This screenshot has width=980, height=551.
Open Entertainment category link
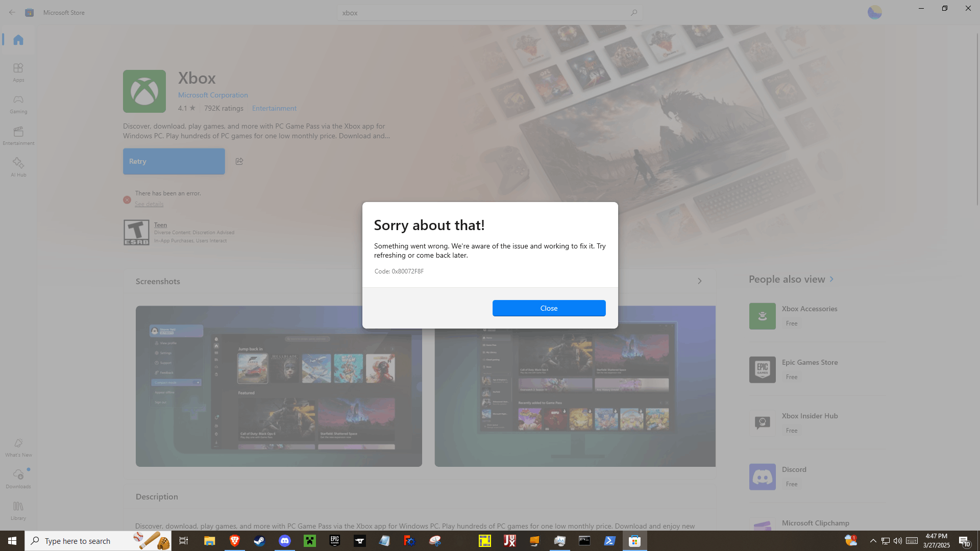click(274, 108)
